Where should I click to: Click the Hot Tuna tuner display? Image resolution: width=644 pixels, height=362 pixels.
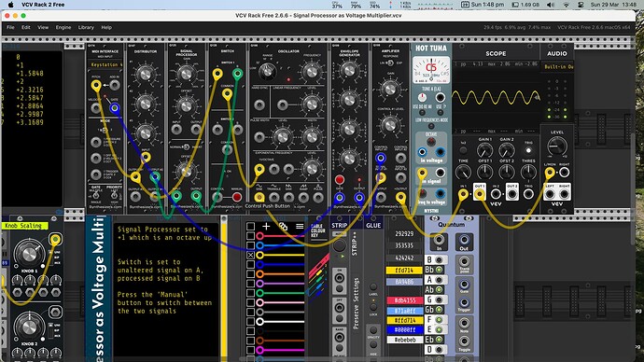coord(431,70)
